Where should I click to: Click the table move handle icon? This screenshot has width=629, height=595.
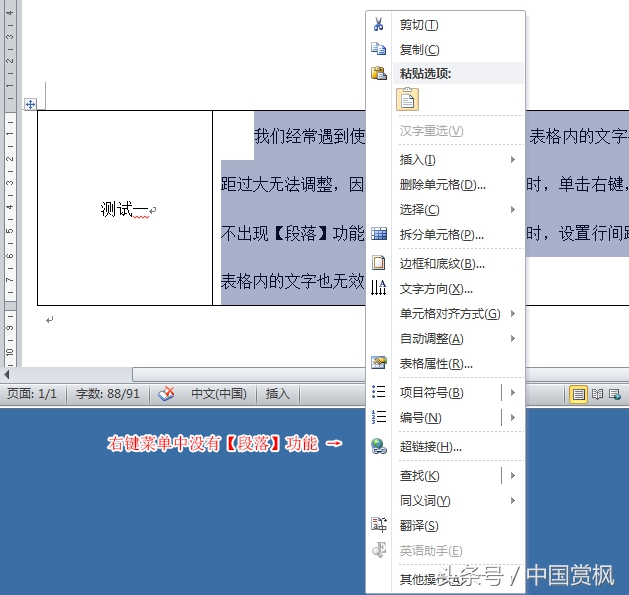click(30, 105)
